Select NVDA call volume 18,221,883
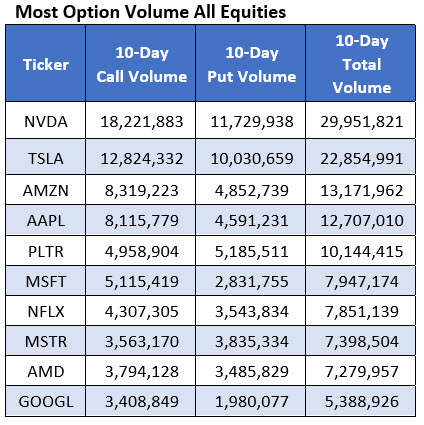The width and height of the screenshot is (424, 425). click(142, 121)
